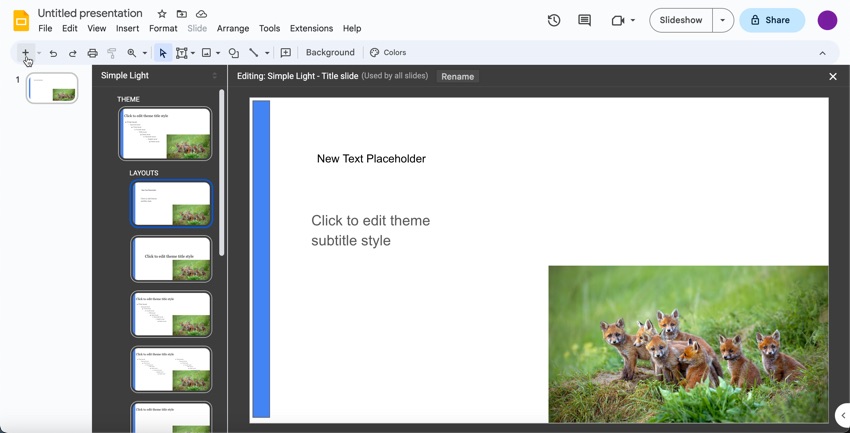Open the Edit menu
This screenshot has height=433, width=850.
point(69,28)
